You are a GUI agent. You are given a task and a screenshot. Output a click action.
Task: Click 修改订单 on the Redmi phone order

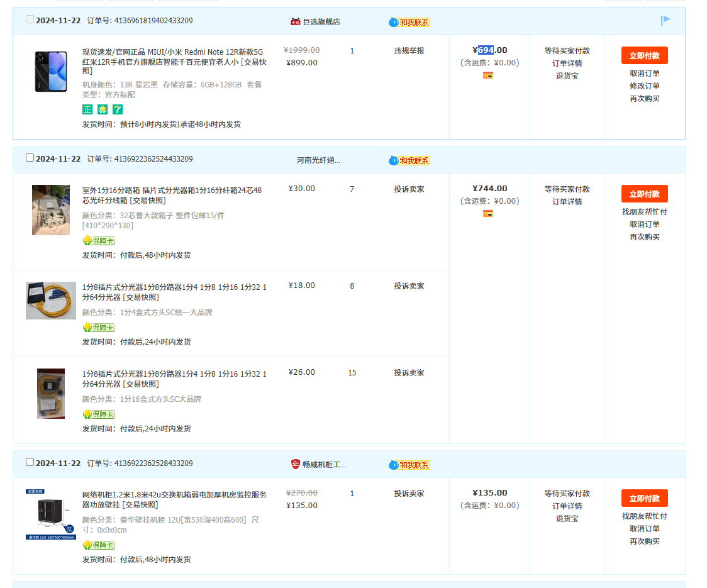[x=644, y=86]
